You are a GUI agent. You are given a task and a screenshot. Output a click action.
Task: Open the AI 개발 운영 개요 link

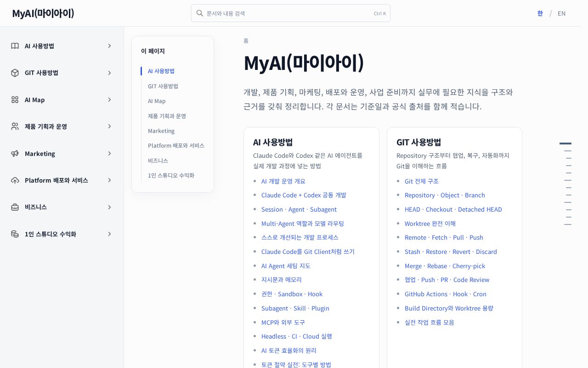(x=283, y=181)
